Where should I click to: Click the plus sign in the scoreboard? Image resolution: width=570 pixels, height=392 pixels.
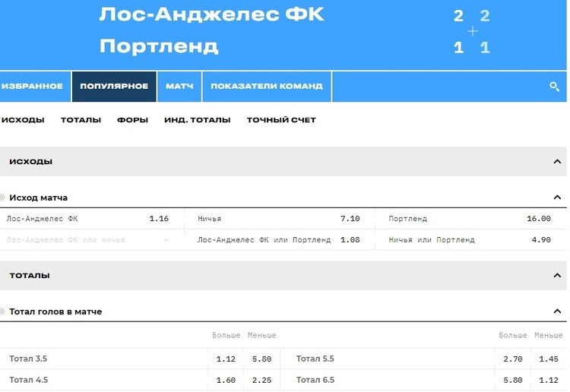(472, 31)
